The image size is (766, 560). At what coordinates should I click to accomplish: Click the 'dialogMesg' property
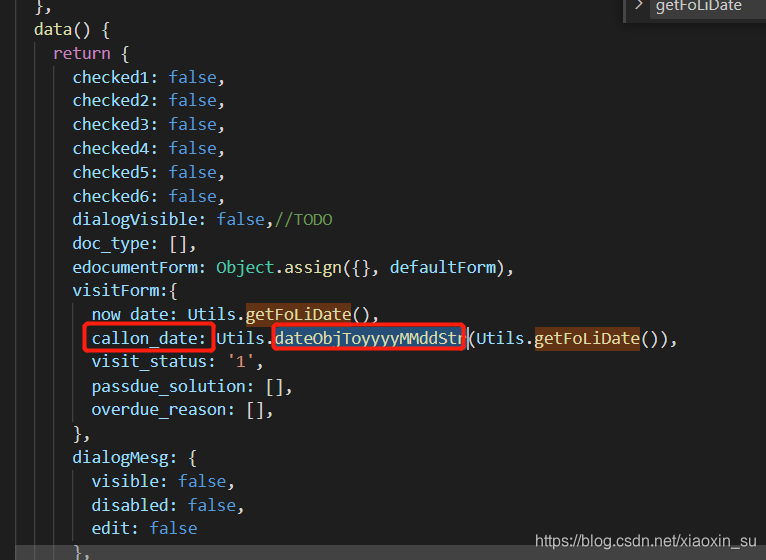120,458
